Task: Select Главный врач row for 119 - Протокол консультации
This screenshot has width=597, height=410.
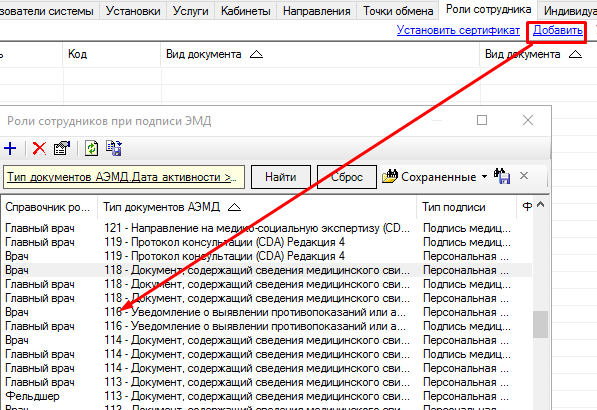Action: pyautogui.click(x=267, y=242)
